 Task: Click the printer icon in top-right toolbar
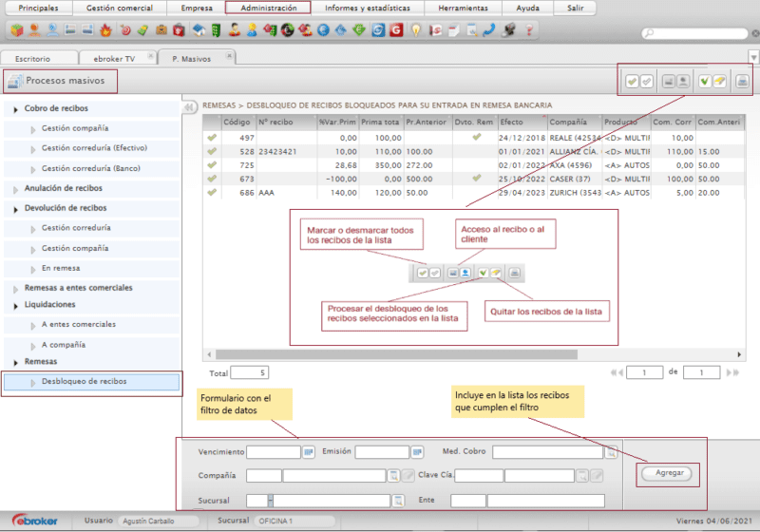point(742,81)
